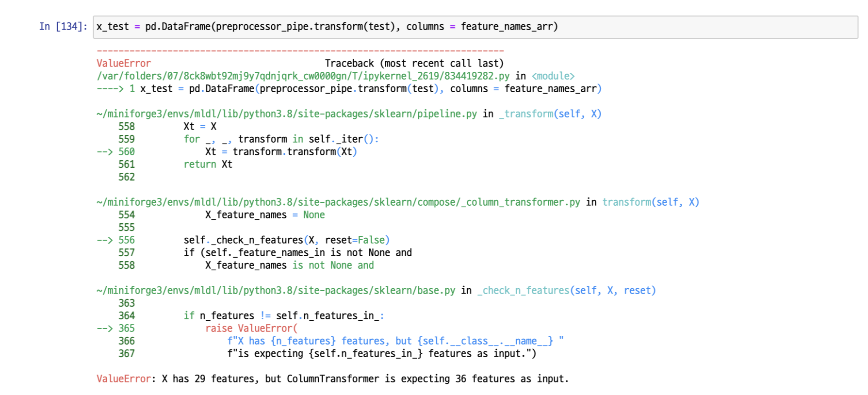Click line 559 'for _, _, transform in self._iter():'

click(x=281, y=139)
